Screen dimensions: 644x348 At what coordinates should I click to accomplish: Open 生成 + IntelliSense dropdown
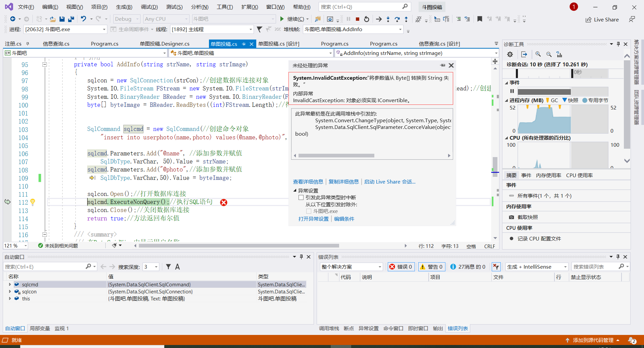(537, 267)
